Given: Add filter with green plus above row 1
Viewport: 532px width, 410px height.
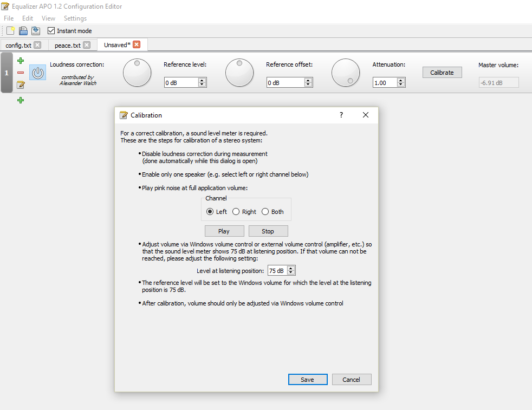Looking at the screenshot, I should (21, 61).
